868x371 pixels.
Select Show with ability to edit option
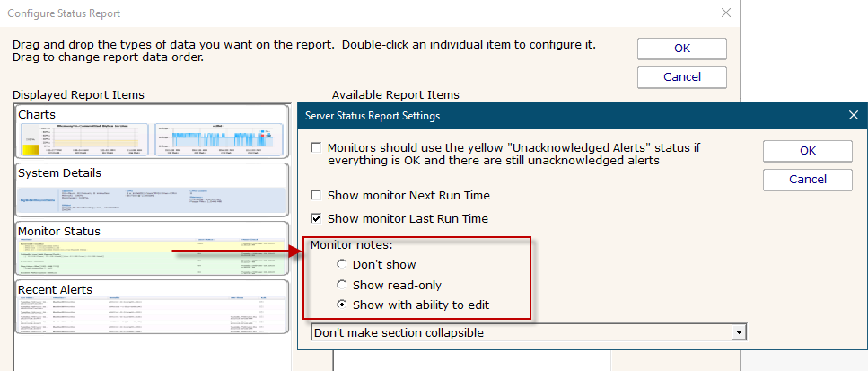coord(342,305)
